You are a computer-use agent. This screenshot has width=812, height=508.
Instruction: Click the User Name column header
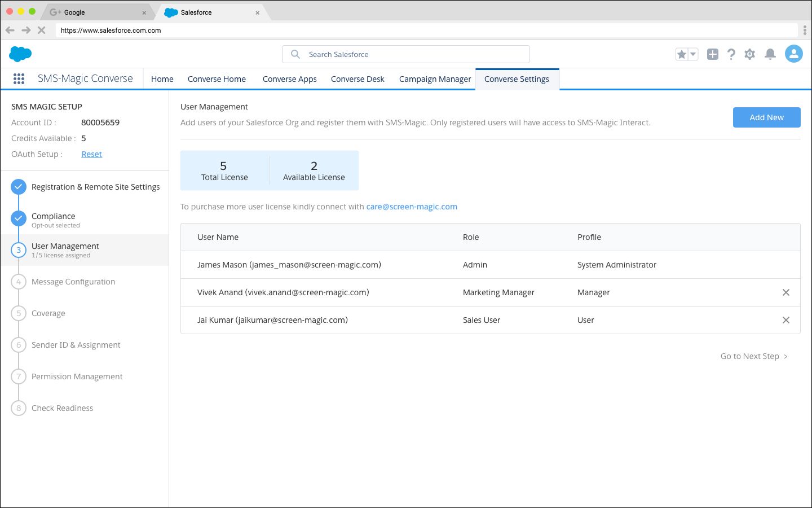(x=218, y=237)
